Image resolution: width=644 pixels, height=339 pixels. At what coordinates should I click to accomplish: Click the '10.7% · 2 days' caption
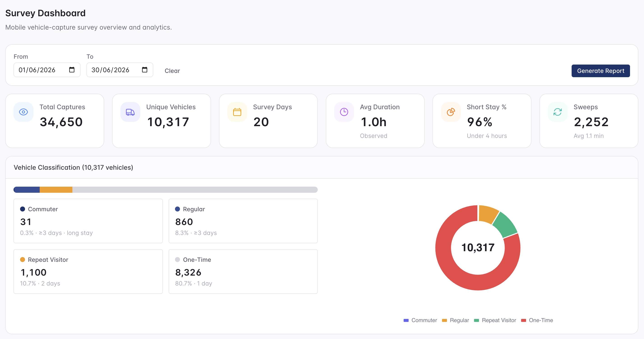tap(40, 283)
